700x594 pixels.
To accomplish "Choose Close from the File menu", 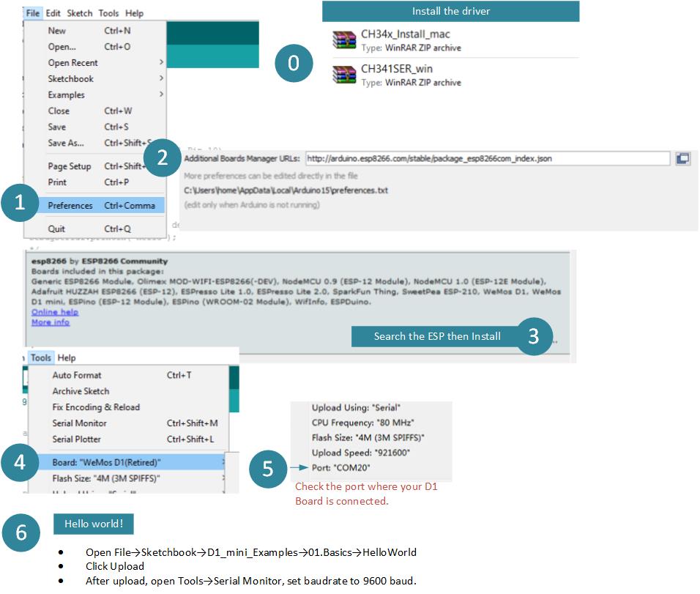I will (x=94, y=111).
